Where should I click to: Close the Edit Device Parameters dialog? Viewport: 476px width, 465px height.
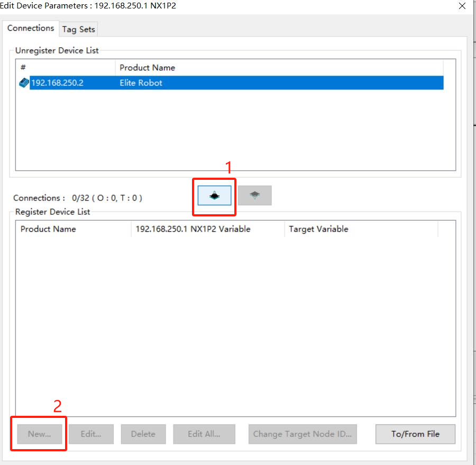(x=462, y=6)
